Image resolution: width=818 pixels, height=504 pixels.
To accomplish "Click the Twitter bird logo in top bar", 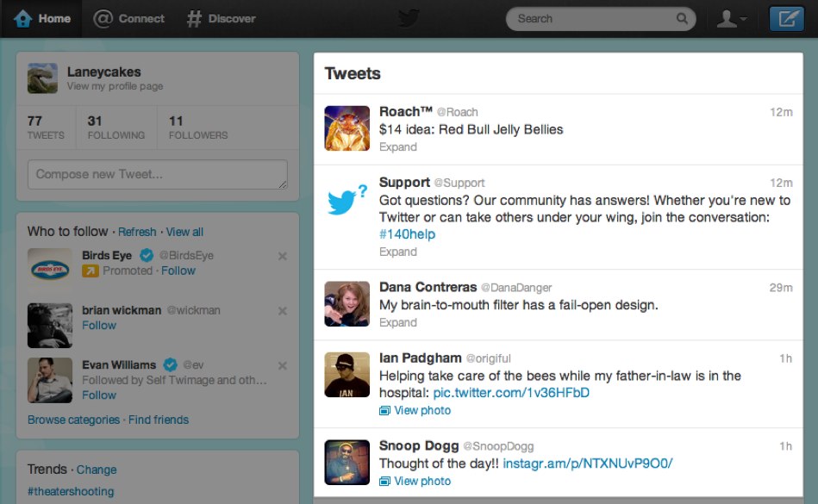I will [x=409, y=18].
